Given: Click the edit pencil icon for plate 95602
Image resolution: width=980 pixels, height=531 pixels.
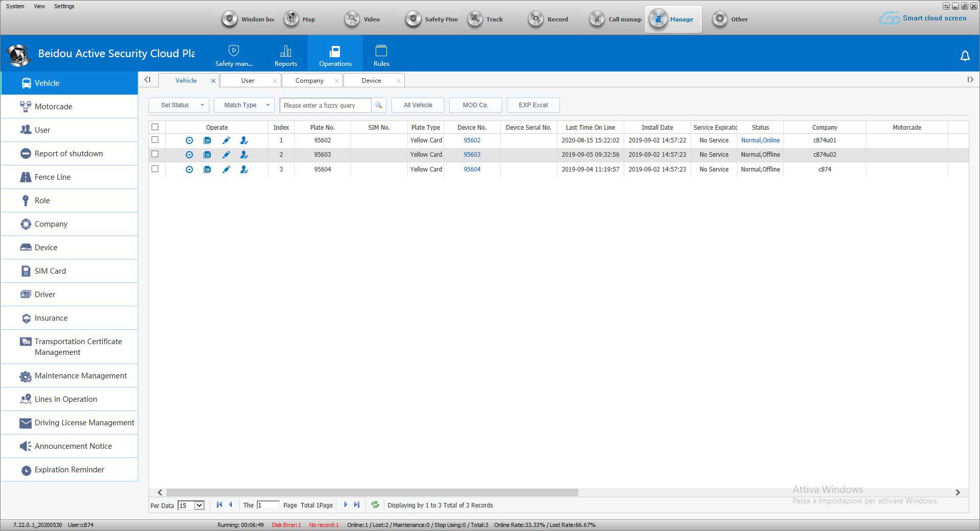Looking at the screenshot, I should (226, 140).
